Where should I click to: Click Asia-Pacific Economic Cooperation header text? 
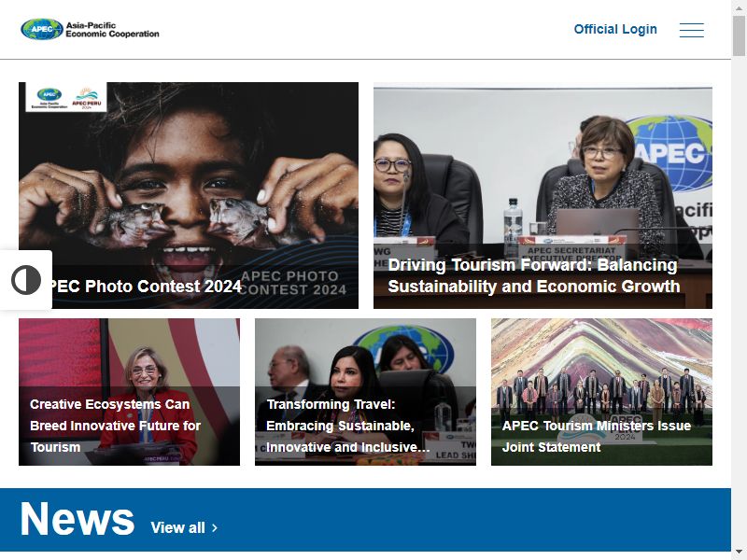click(x=112, y=30)
